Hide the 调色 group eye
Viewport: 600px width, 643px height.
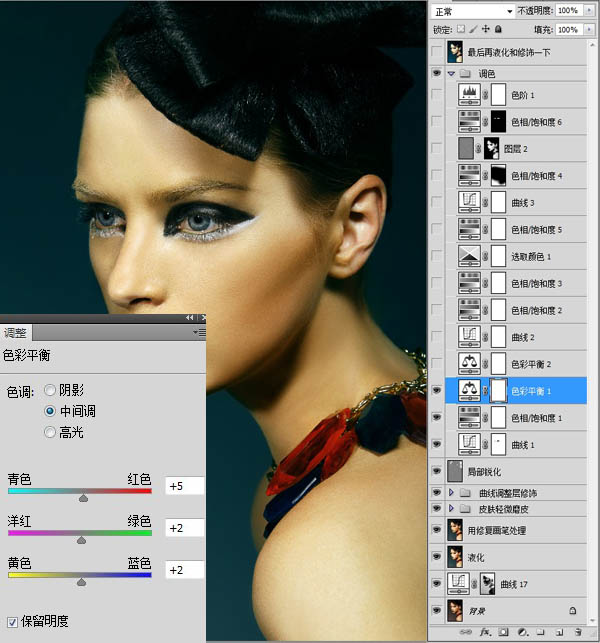pos(436,73)
